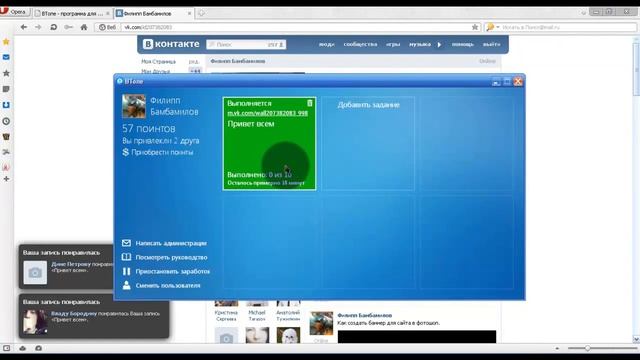Open the mail sidebar panel
Viewport: 640px width, 360px height.
coord(6,57)
